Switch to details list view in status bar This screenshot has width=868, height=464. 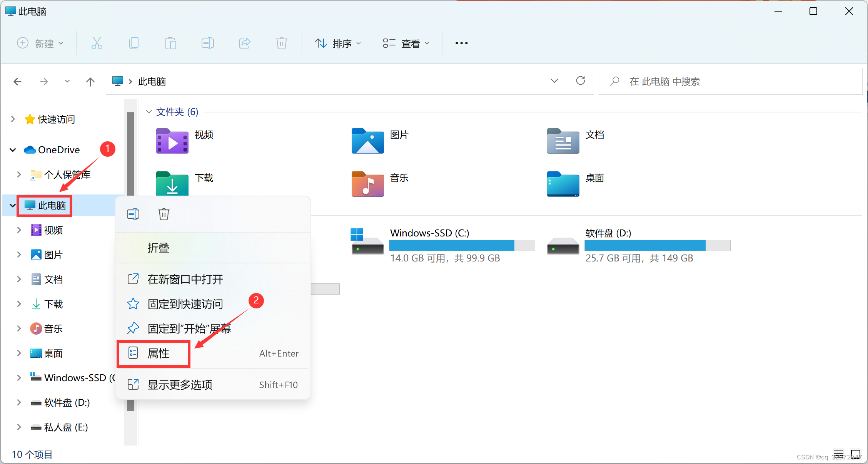[839, 454]
